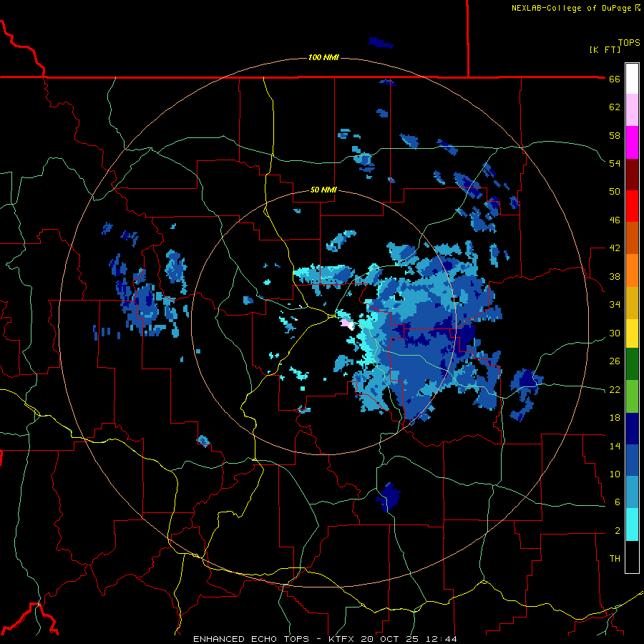The width and height of the screenshot is (644, 644).
Task: Click the "14" legend value
Action: [x=615, y=446]
